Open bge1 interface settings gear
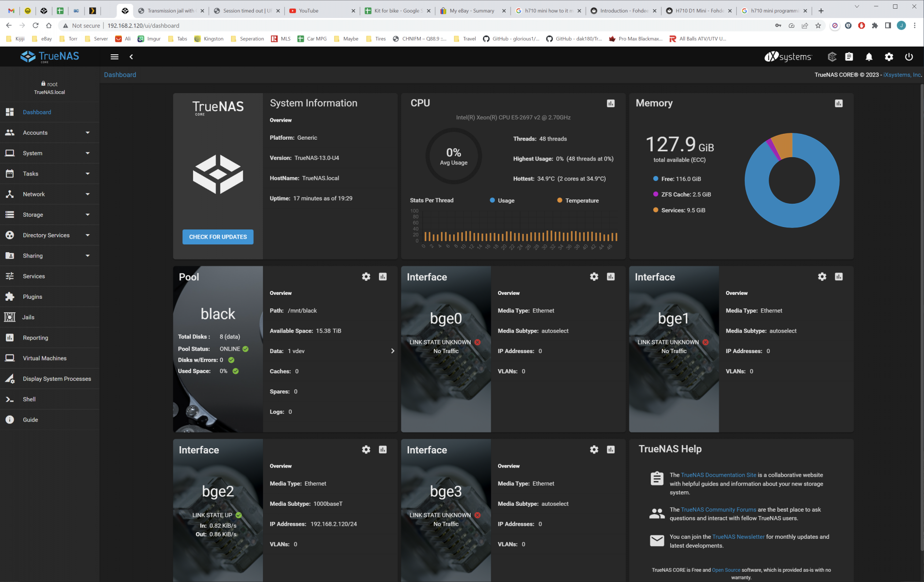 click(822, 276)
